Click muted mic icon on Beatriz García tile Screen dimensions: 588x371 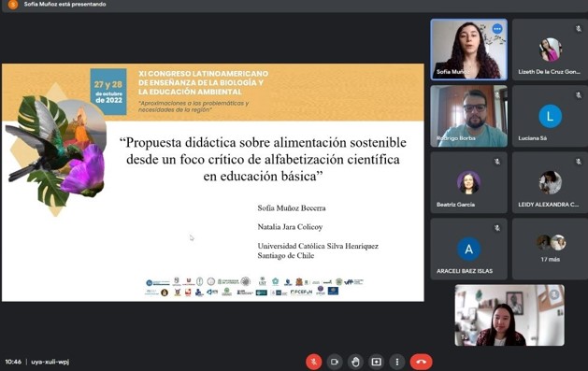tap(497, 162)
